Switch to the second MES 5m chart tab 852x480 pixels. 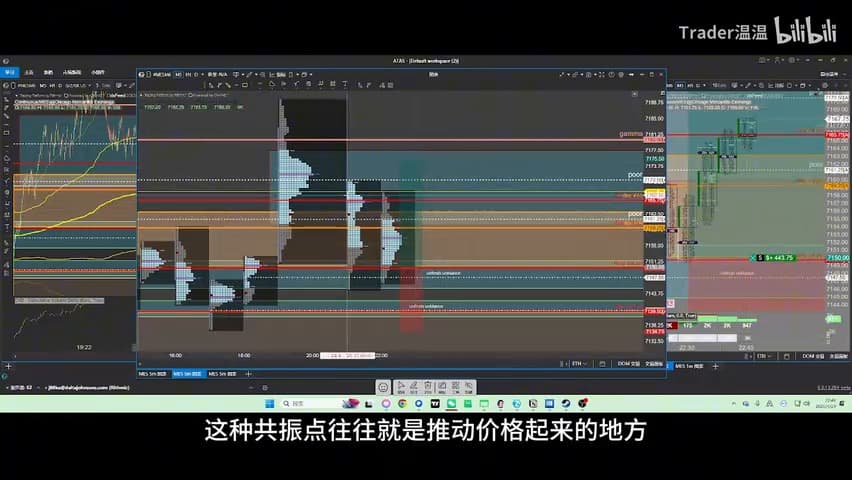pyautogui.click(x=189, y=374)
